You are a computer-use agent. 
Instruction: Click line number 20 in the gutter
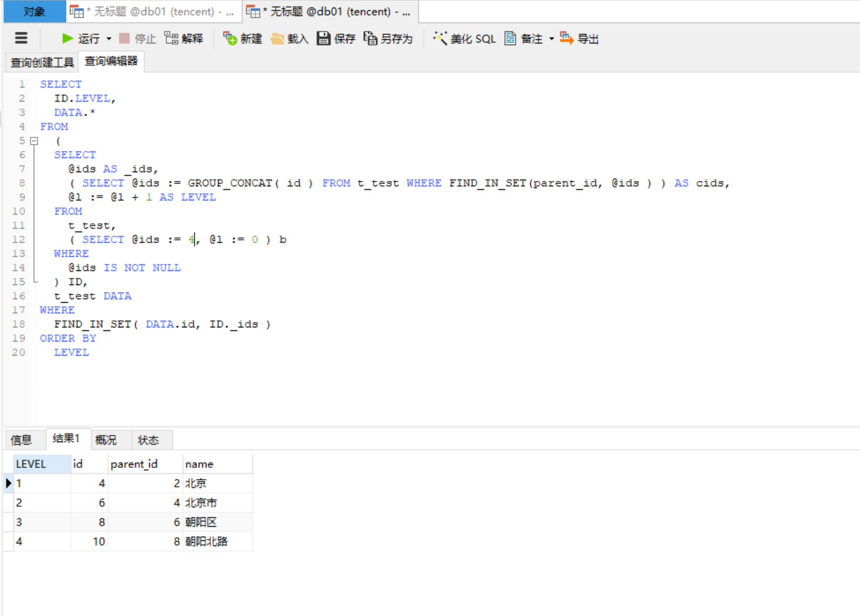coord(19,352)
